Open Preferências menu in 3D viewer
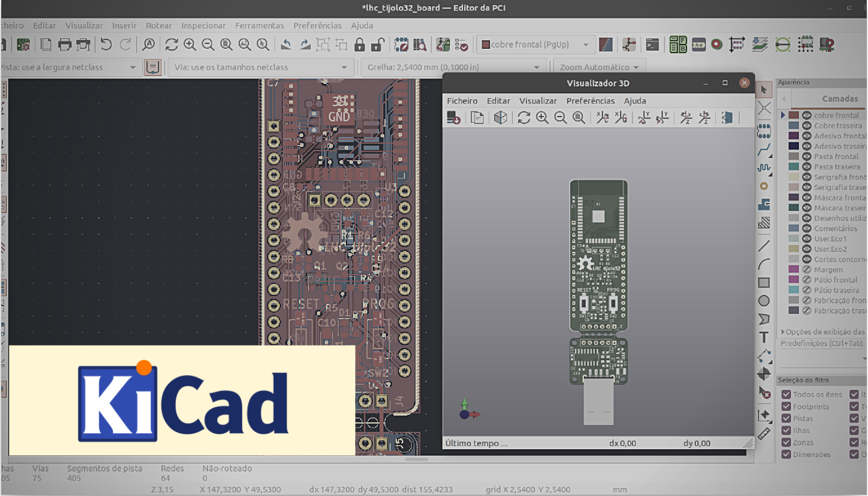Screen dimensions: 868x496 pyautogui.click(x=591, y=101)
